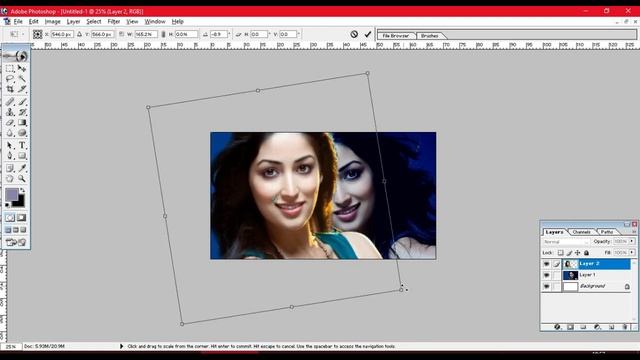Open the Edit menu
Screen dimensions: 640x360
click(x=33, y=22)
